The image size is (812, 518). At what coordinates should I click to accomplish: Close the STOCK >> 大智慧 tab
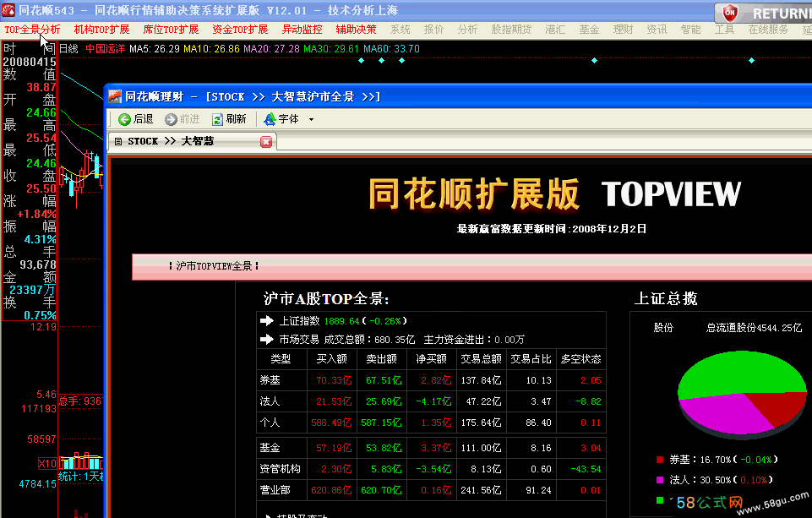266,142
